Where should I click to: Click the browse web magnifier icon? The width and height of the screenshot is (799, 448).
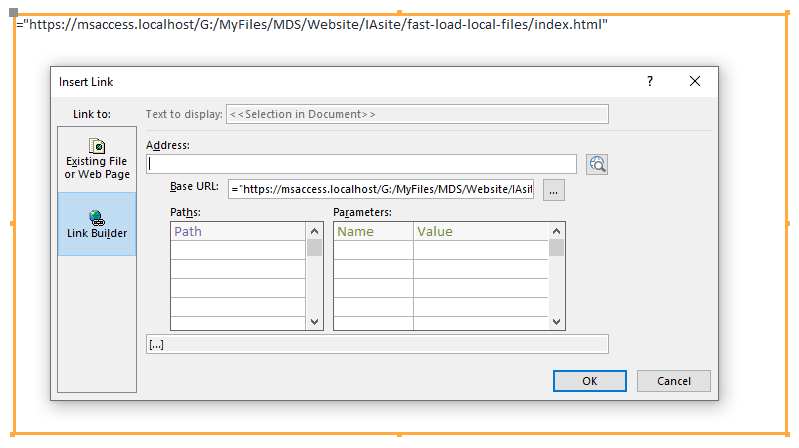click(x=597, y=164)
